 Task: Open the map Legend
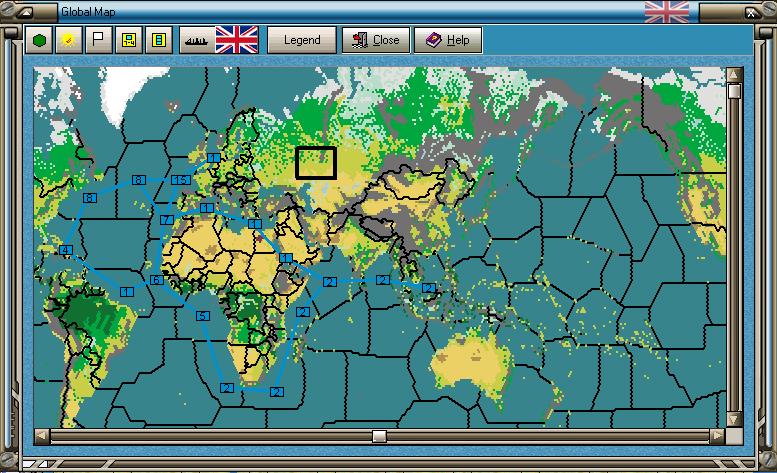pos(302,40)
